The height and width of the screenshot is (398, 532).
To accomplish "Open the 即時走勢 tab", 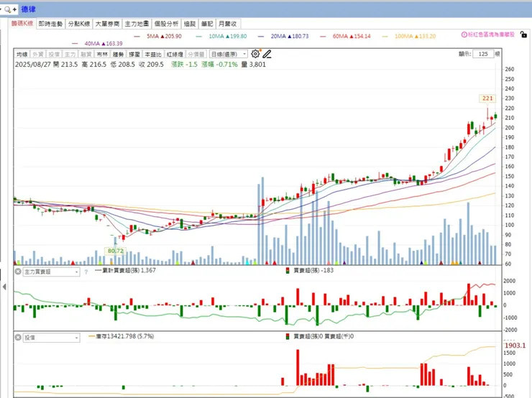I will 50,24.
